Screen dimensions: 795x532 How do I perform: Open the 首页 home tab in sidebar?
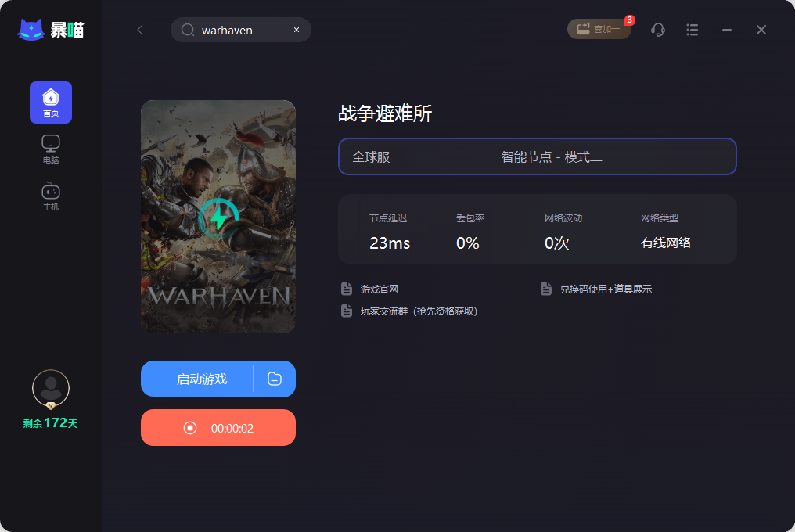point(51,102)
